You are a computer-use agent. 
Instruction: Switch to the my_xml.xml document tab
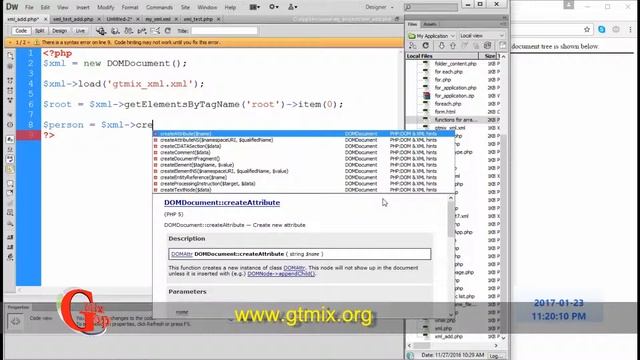pyautogui.click(x=158, y=19)
